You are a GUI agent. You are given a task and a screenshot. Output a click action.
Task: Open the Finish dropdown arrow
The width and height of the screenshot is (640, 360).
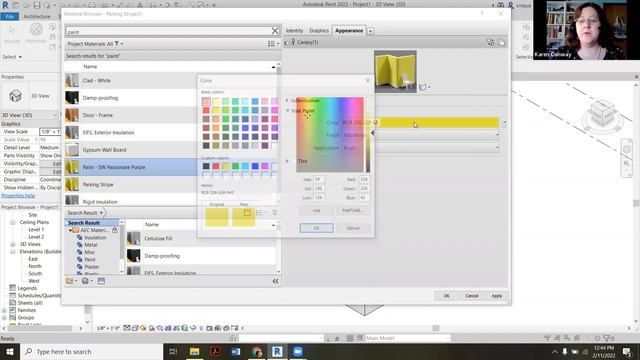497,135
